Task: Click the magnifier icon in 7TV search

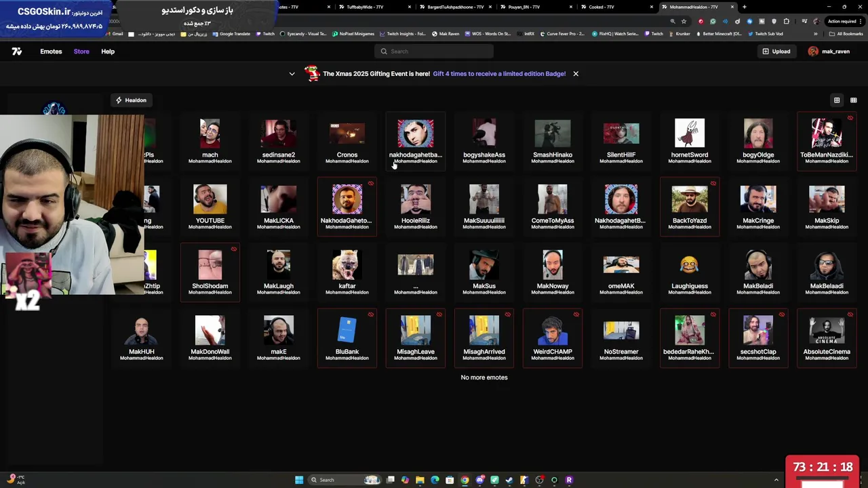Action: (384, 52)
